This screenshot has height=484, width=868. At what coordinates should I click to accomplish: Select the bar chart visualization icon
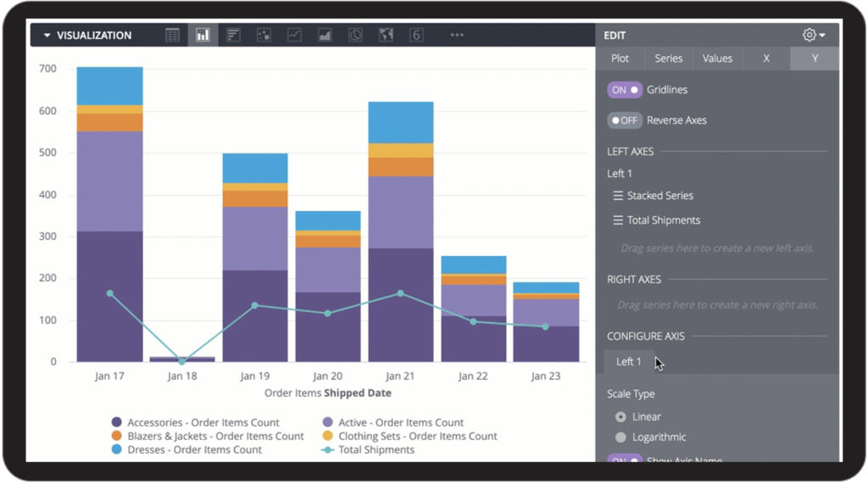233,35
